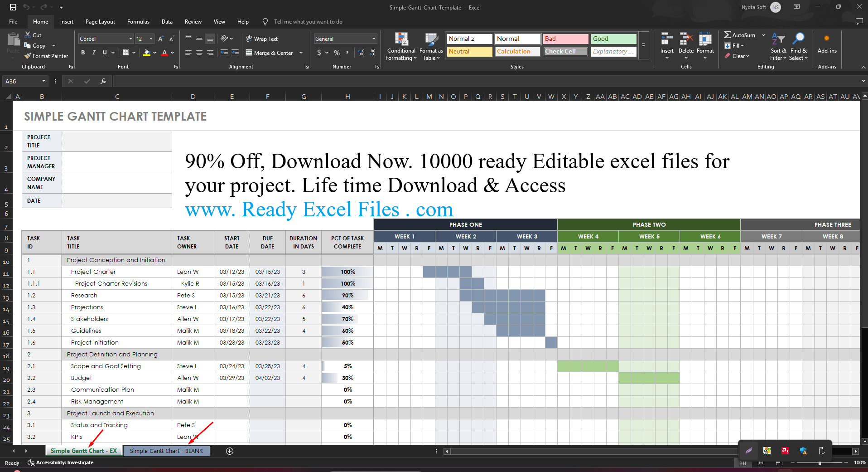This screenshot has height=472, width=868.
Task: Switch to the Insert ribbon tab
Action: pyautogui.click(x=67, y=21)
